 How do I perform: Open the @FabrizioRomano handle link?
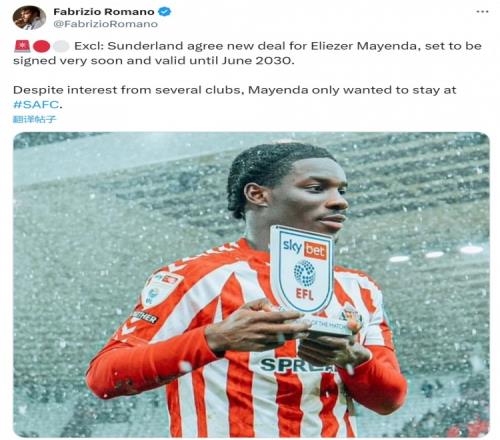105,24
